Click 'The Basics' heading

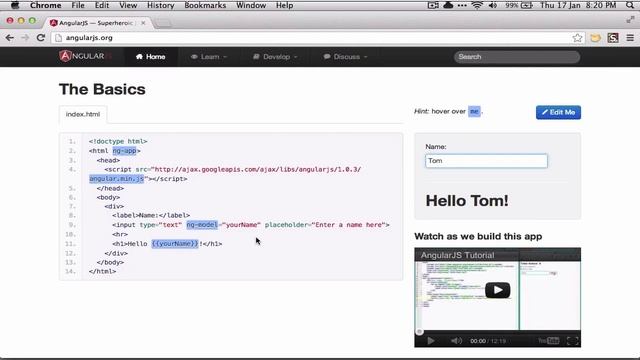[x=102, y=89]
